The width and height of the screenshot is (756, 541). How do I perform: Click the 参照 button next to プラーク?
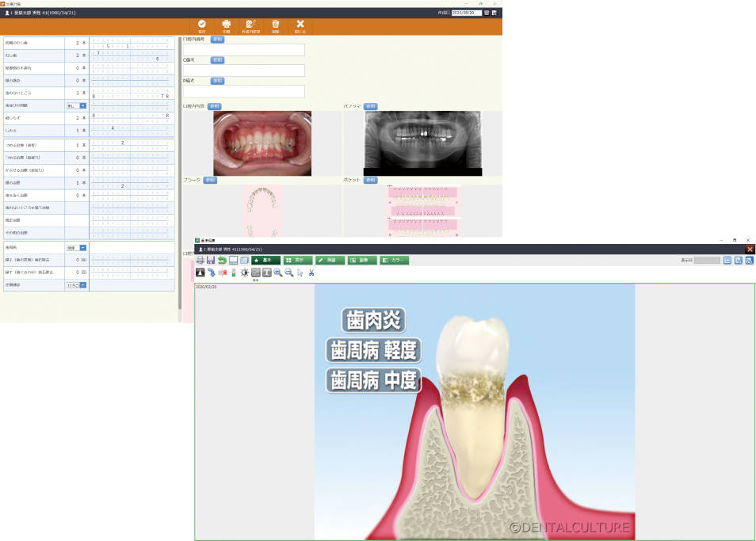pyautogui.click(x=210, y=180)
